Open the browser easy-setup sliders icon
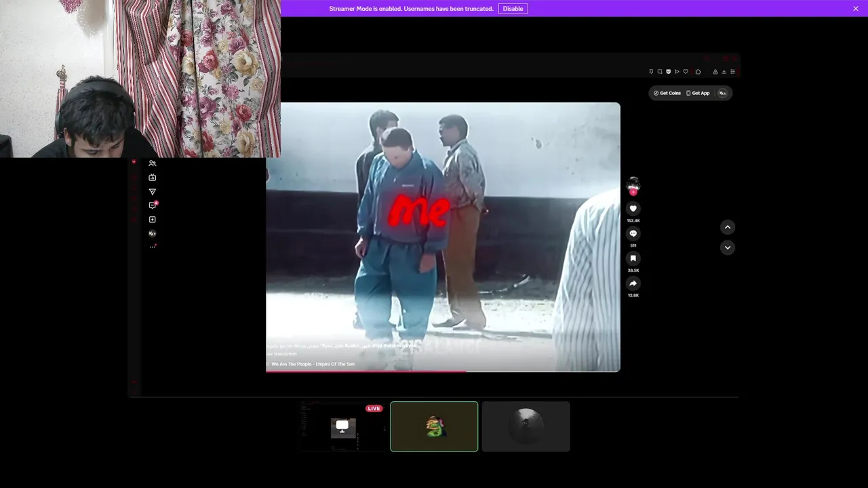 point(732,71)
